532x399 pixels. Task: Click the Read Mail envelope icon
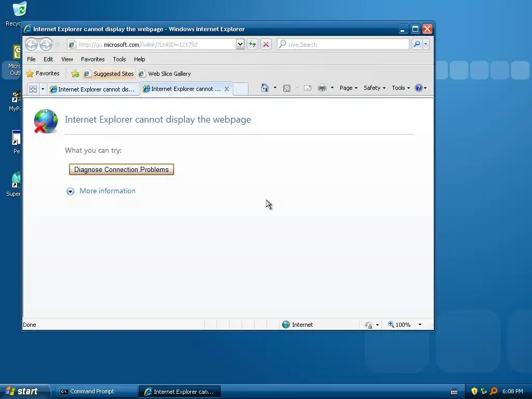[x=308, y=88]
